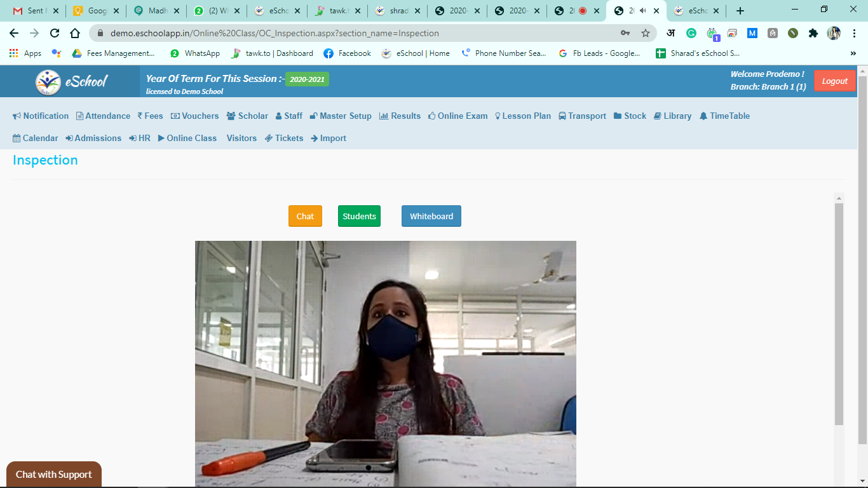Click the saved password key icon
This screenshot has height=488, width=868.
point(625,33)
